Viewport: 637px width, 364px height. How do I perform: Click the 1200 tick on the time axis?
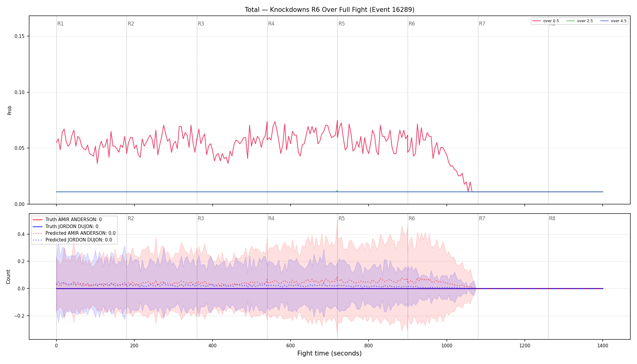click(x=525, y=345)
